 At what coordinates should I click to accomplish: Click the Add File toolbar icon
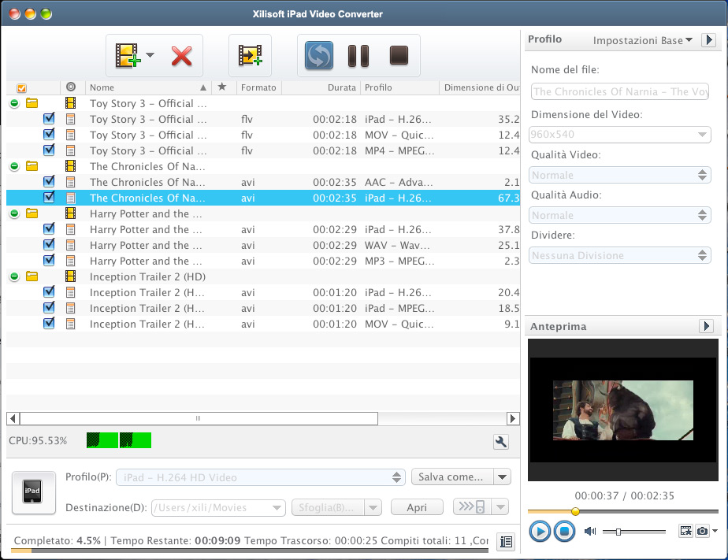tap(127, 56)
